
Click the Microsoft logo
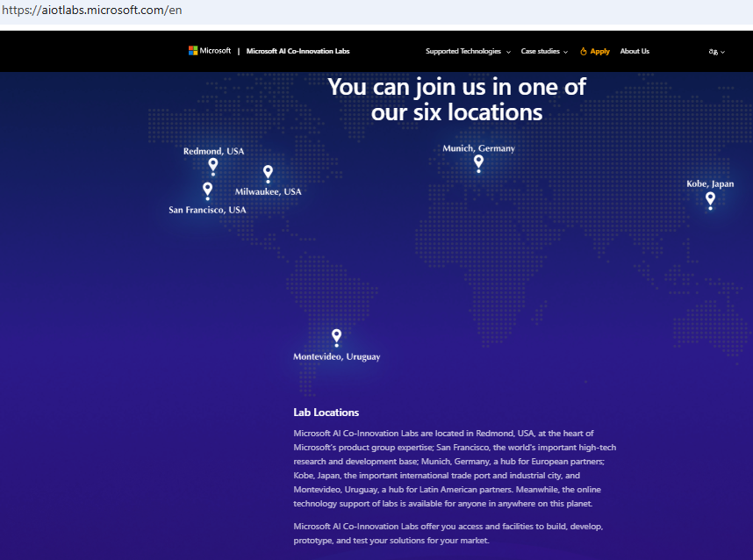point(210,51)
